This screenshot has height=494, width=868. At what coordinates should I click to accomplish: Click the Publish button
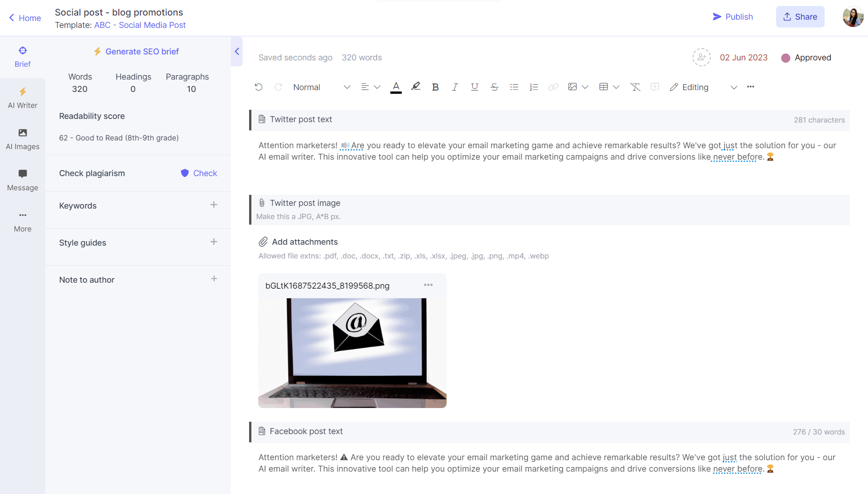pyautogui.click(x=733, y=17)
